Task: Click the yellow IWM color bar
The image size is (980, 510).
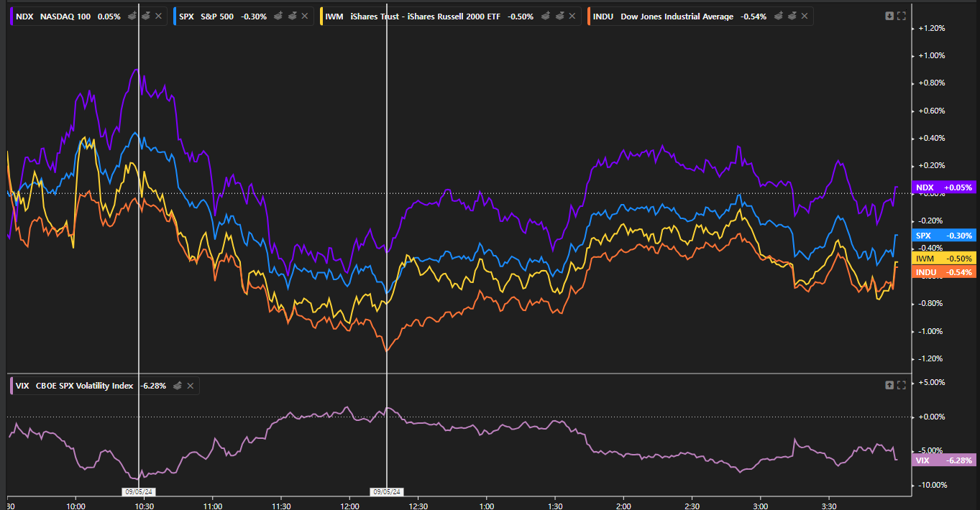Action: (321, 16)
